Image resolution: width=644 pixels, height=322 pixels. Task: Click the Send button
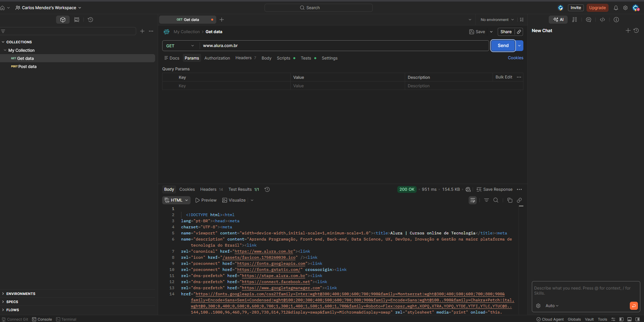click(x=502, y=46)
